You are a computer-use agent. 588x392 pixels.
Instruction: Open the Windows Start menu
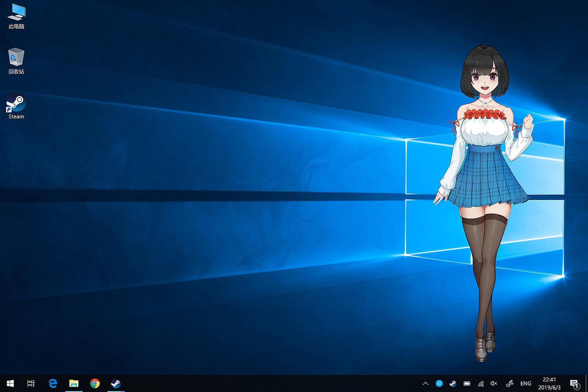pos(10,383)
